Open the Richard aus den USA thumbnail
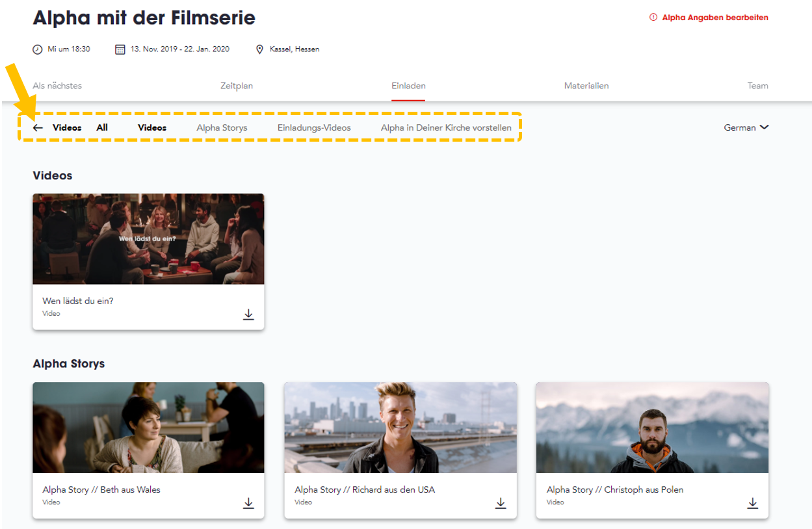Image resolution: width=812 pixels, height=529 pixels. coord(400,428)
